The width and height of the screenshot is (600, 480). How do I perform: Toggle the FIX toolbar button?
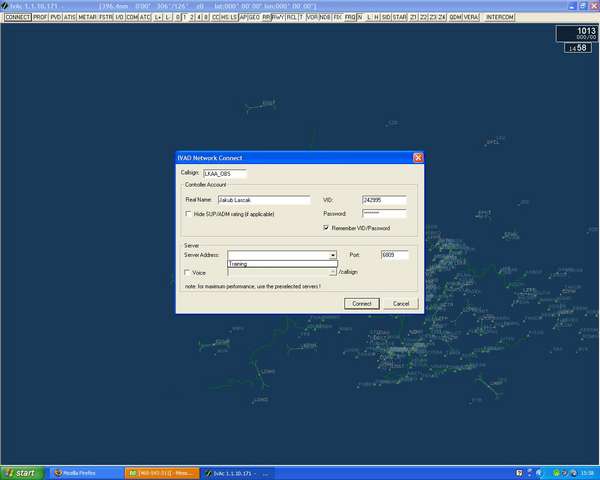[x=337, y=17]
